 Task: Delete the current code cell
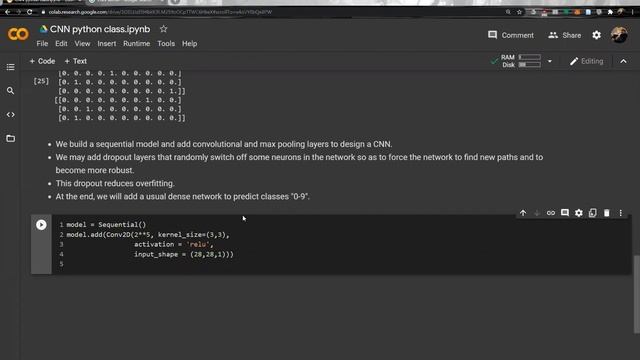pyautogui.click(x=607, y=213)
